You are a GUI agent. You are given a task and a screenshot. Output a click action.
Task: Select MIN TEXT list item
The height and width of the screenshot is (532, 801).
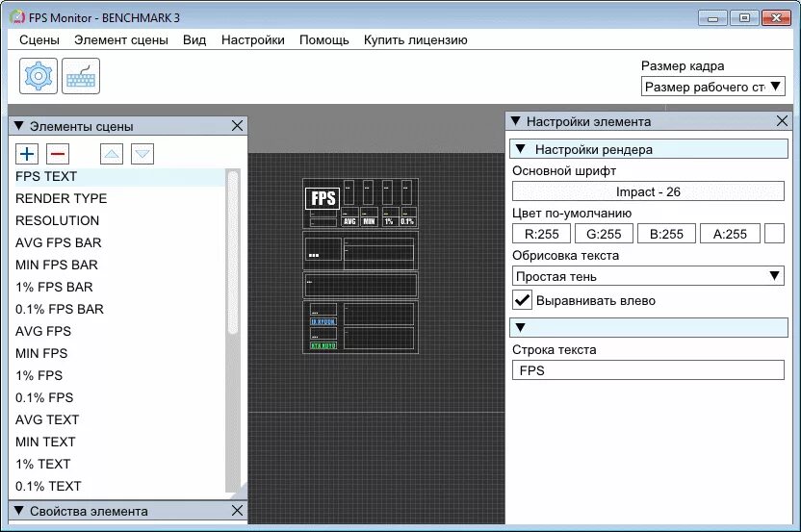(120, 442)
